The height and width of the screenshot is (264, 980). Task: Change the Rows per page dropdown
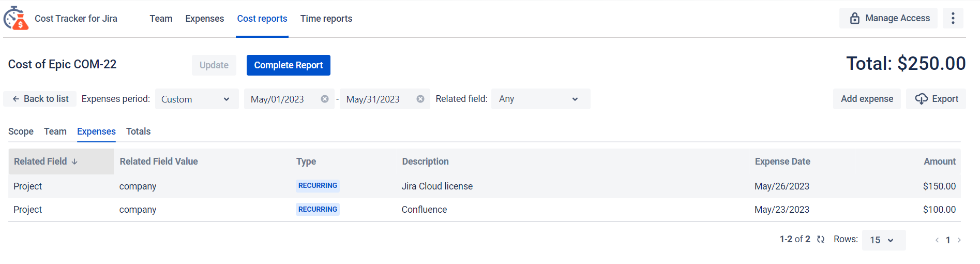[x=883, y=240]
